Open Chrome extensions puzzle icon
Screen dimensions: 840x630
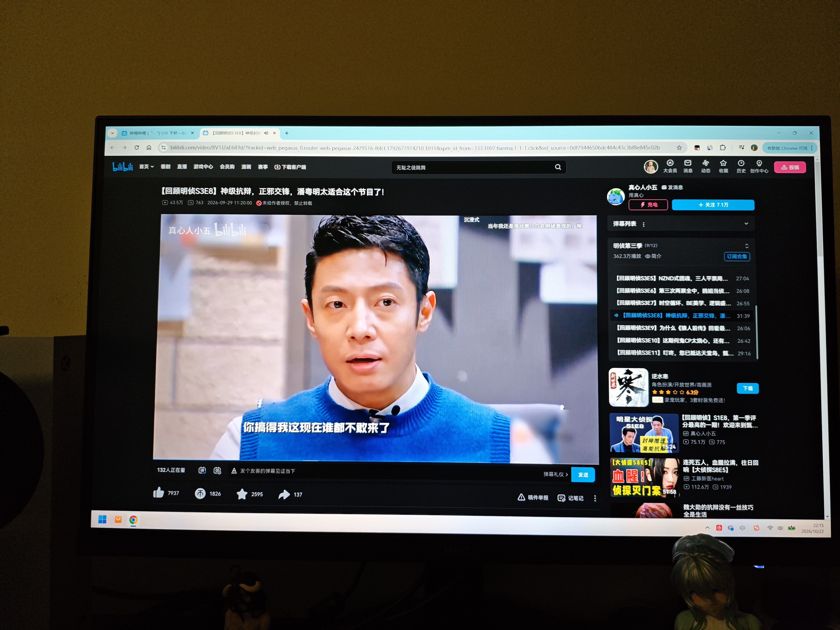tap(723, 148)
